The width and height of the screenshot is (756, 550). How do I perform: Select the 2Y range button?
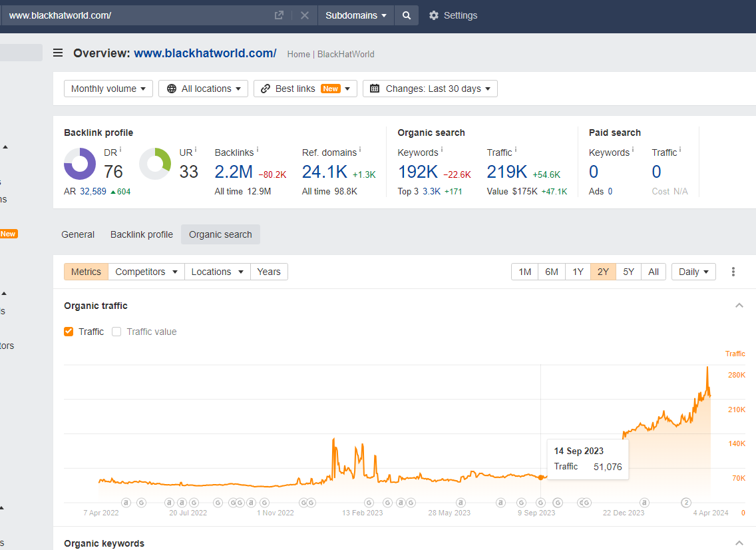tap(603, 272)
